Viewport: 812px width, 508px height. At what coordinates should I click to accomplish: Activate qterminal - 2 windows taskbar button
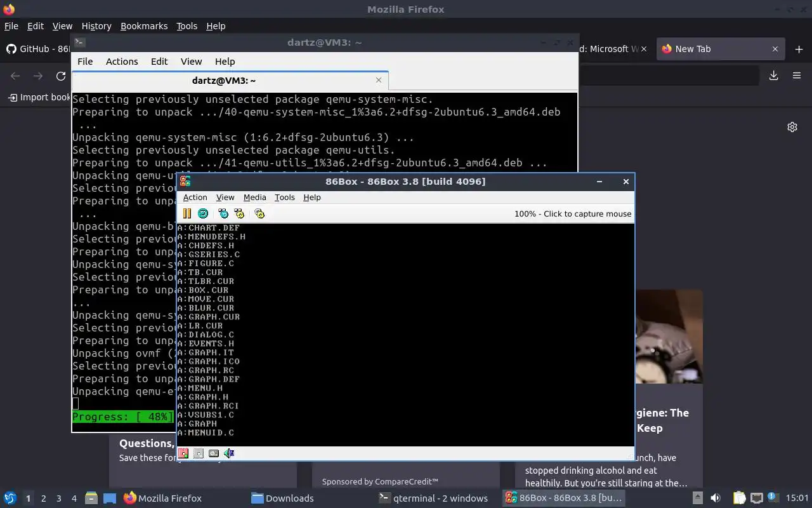[437, 498]
